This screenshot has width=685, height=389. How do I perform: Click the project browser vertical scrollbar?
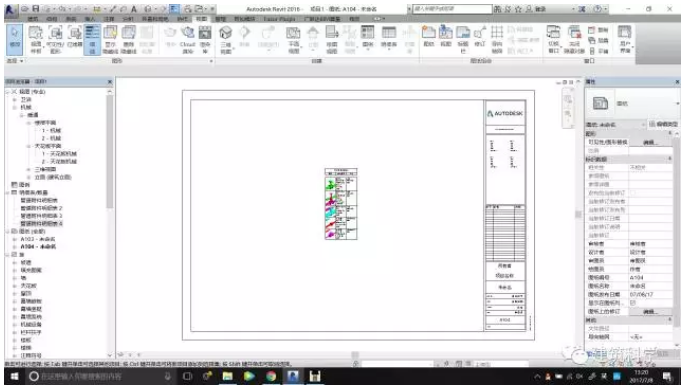[x=109, y=153]
